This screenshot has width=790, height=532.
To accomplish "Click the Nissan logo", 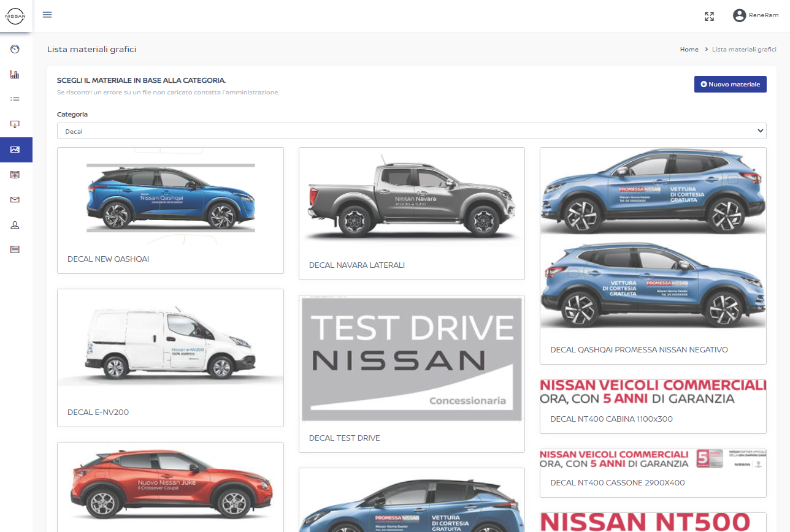I will tap(16, 15).
